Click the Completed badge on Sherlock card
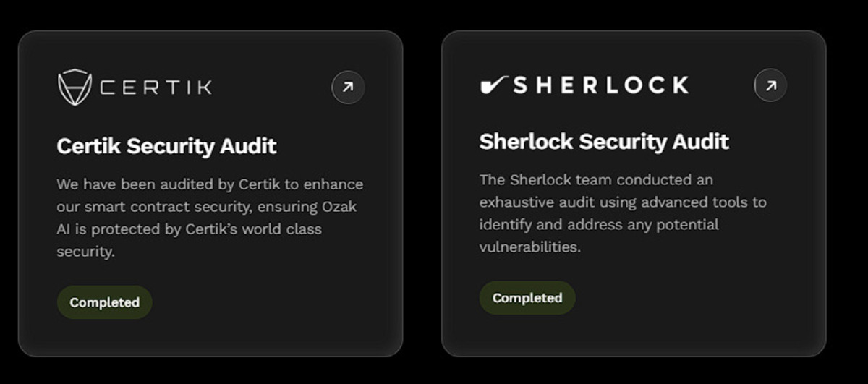The image size is (868, 384). [x=527, y=298]
